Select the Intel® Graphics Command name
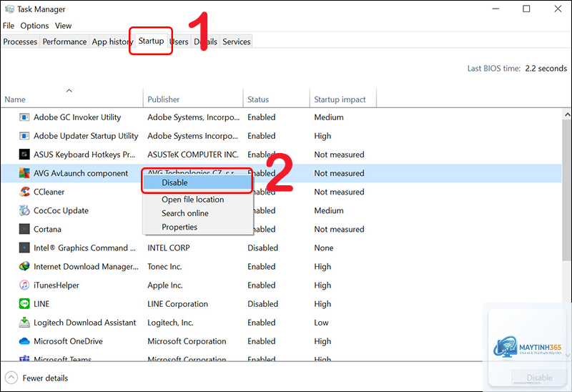Image resolution: width=572 pixels, height=392 pixels. click(84, 248)
